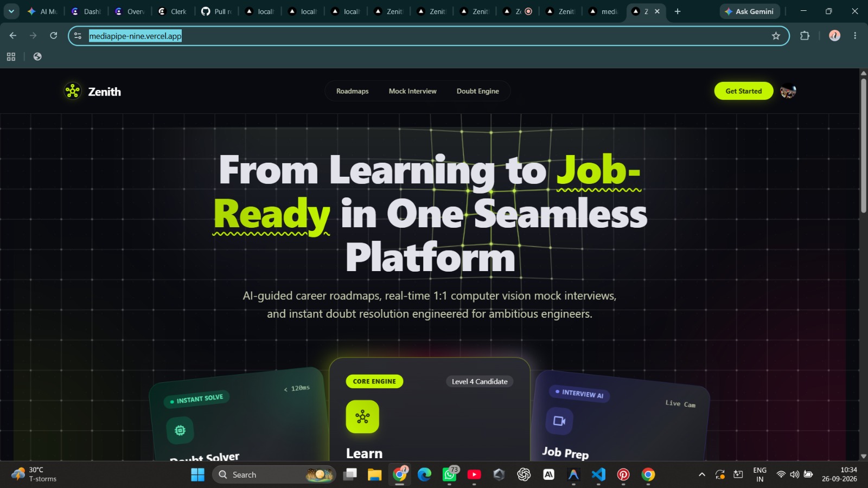Switch to the Dashboard tab
Viewport: 868px width, 488px height.
(x=86, y=11)
